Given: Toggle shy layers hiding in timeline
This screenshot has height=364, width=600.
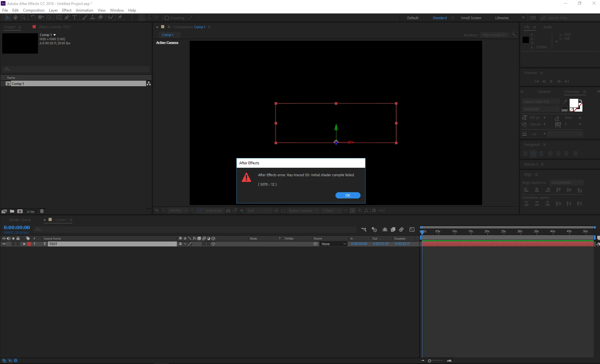Looking at the screenshot, I should [385, 229].
